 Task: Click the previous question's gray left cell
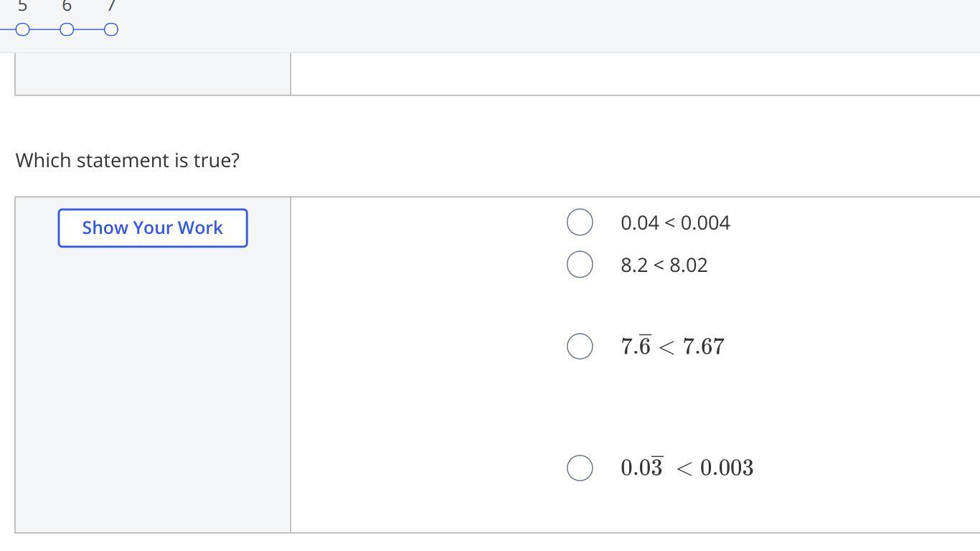click(153, 73)
